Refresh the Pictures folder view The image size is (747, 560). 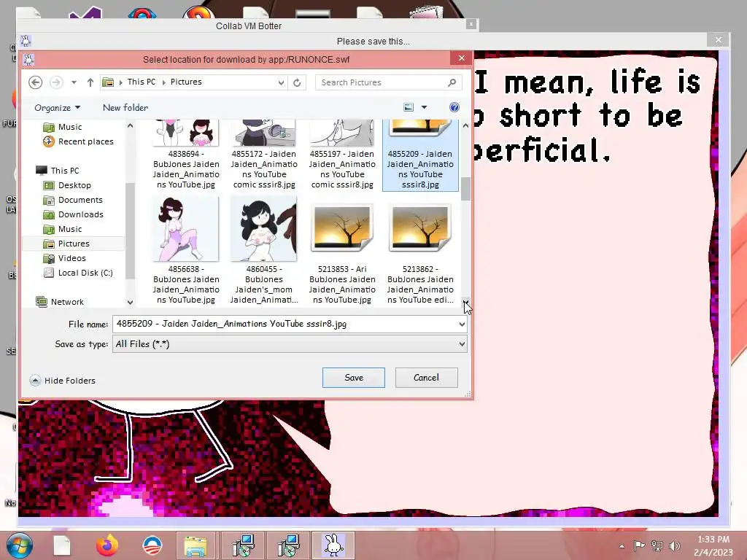tap(297, 83)
